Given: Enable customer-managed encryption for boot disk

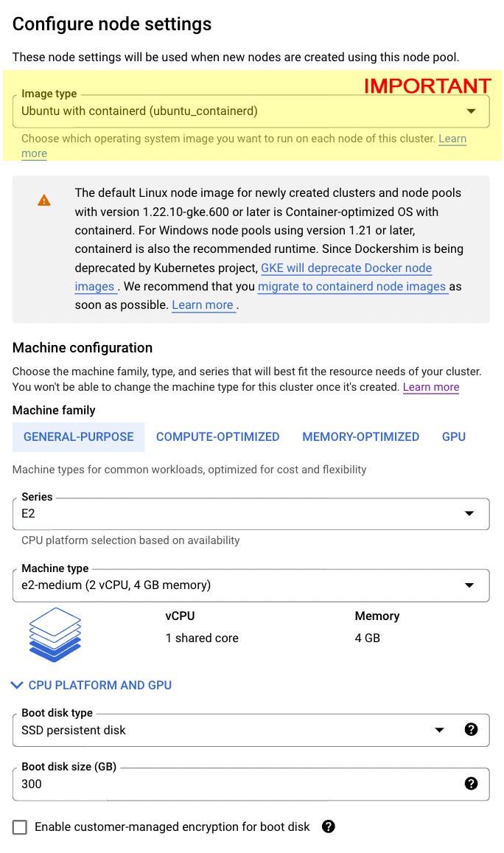Looking at the screenshot, I should (x=20, y=827).
